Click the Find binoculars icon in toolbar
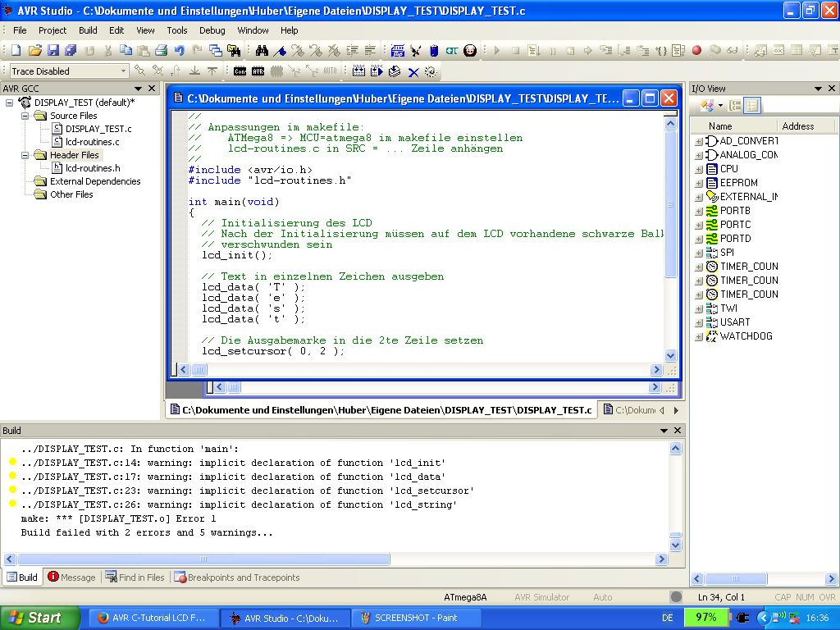 pyautogui.click(x=262, y=51)
